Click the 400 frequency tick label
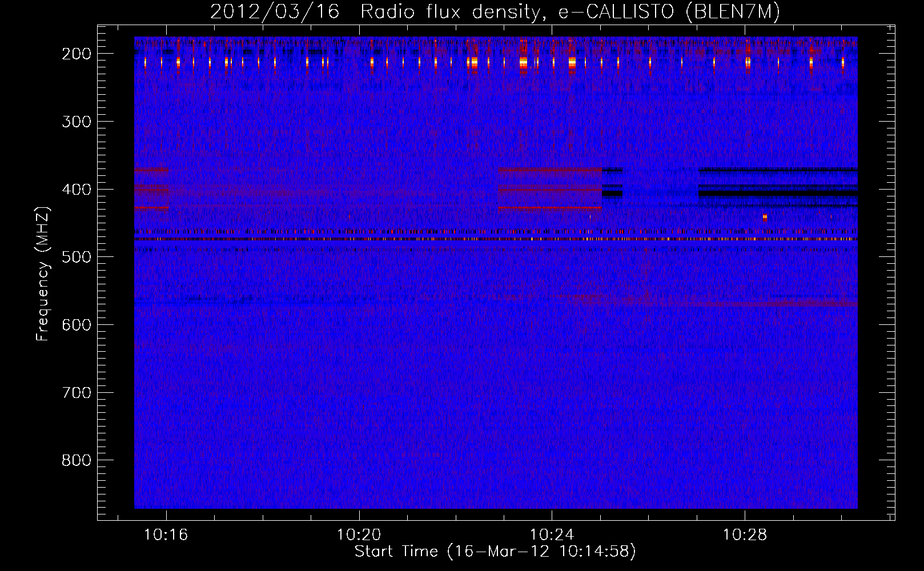924x571 pixels. click(x=77, y=190)
